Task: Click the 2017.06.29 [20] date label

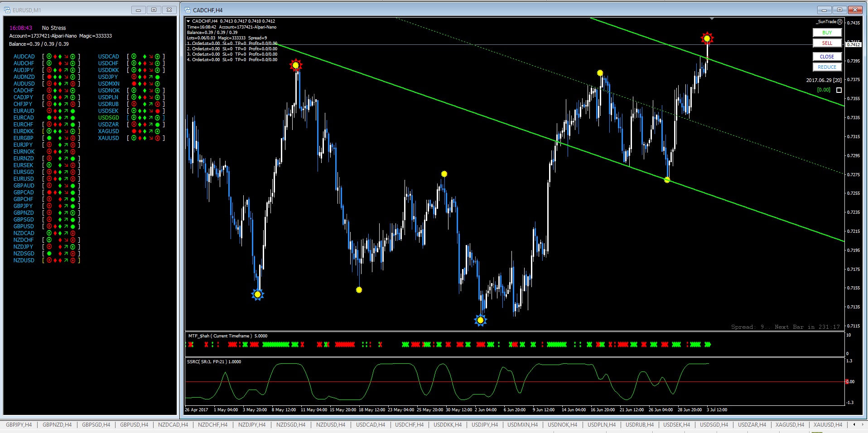Action: pos(824,80)
